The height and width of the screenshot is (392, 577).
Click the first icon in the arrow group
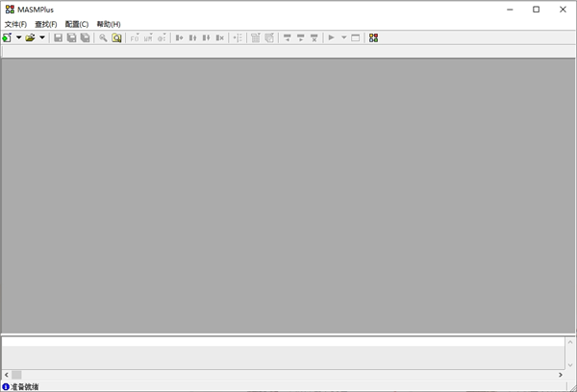287,37
